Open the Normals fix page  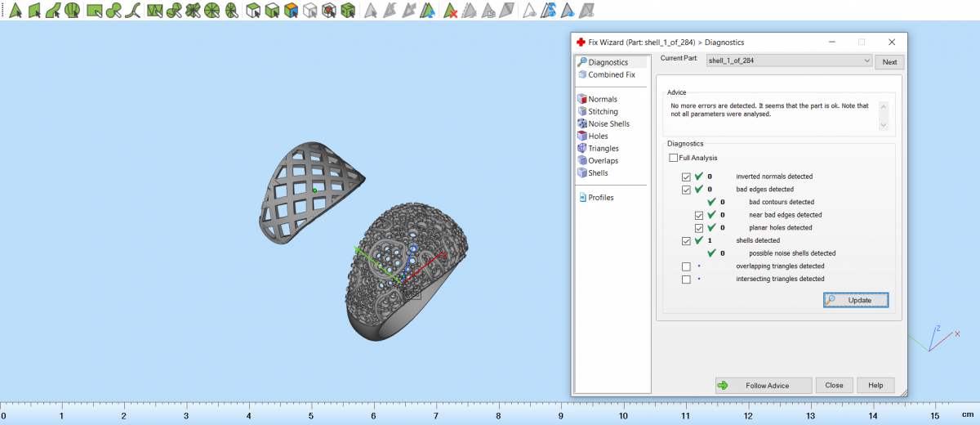602,99
